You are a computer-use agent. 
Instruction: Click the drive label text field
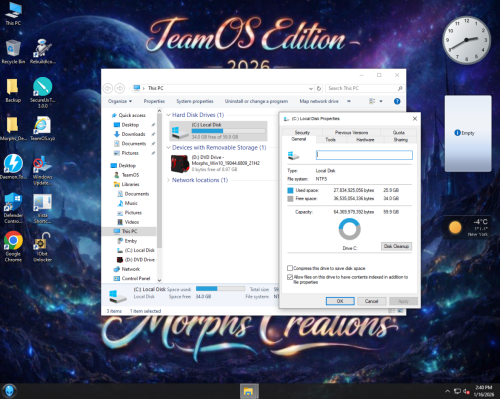click(x=364, y=155)
